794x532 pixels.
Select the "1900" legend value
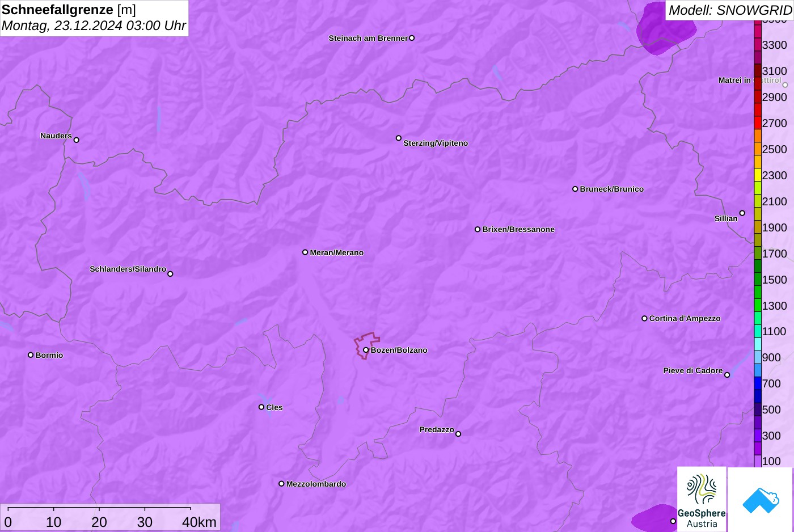tap(775, 227)
